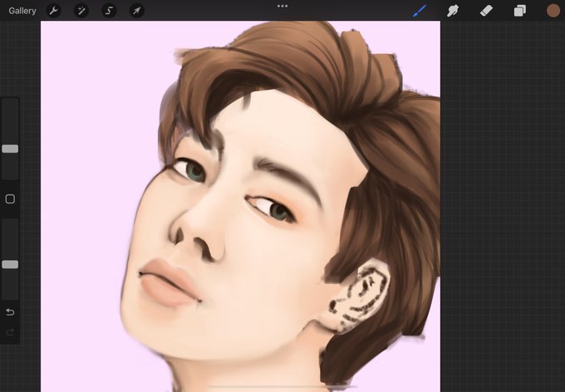The width and height of the screenshot is (565, 392).
Task: Open the Actions wrench menu
Action: coord(54,11)
